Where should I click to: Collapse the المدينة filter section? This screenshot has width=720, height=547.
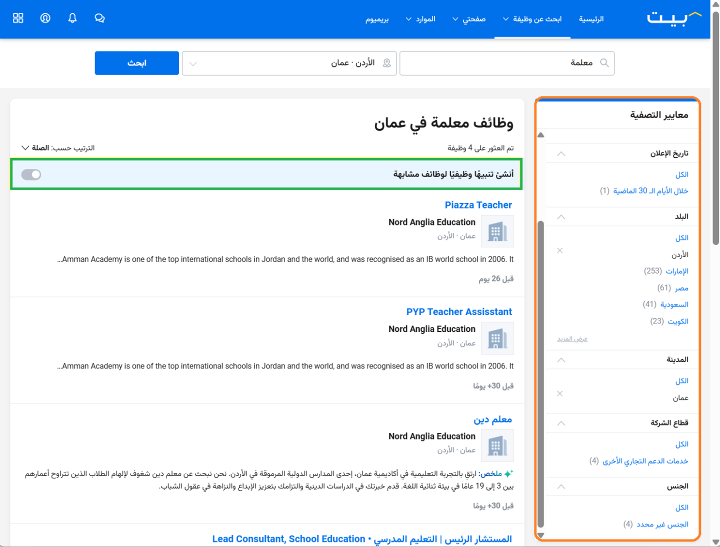point(561,360)
